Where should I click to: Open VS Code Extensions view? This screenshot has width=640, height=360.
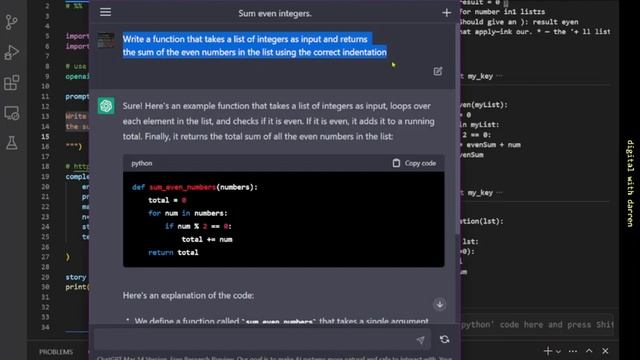(x=11, y=83)
